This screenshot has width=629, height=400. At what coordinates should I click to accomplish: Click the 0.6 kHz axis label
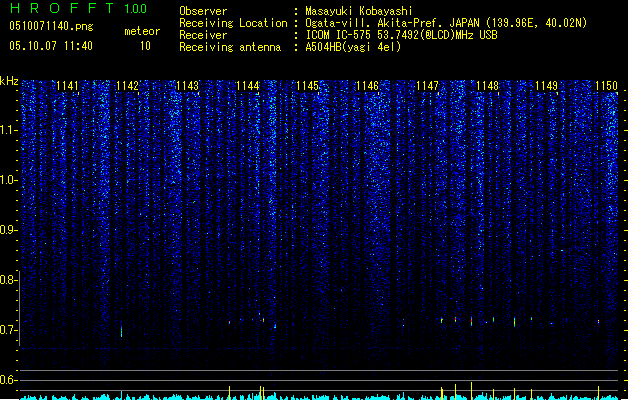tap(8, 380)
